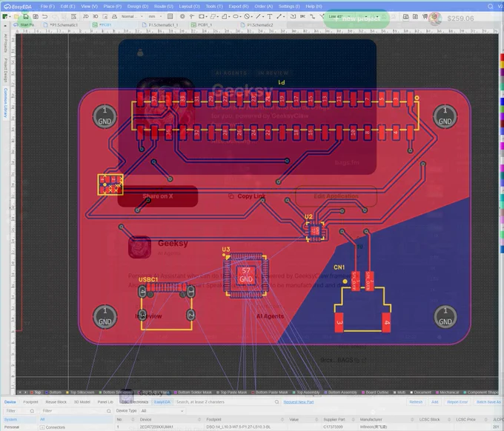The image size is (504, 431).
Task: Click the Save All icon
Action: pos(36,16)
